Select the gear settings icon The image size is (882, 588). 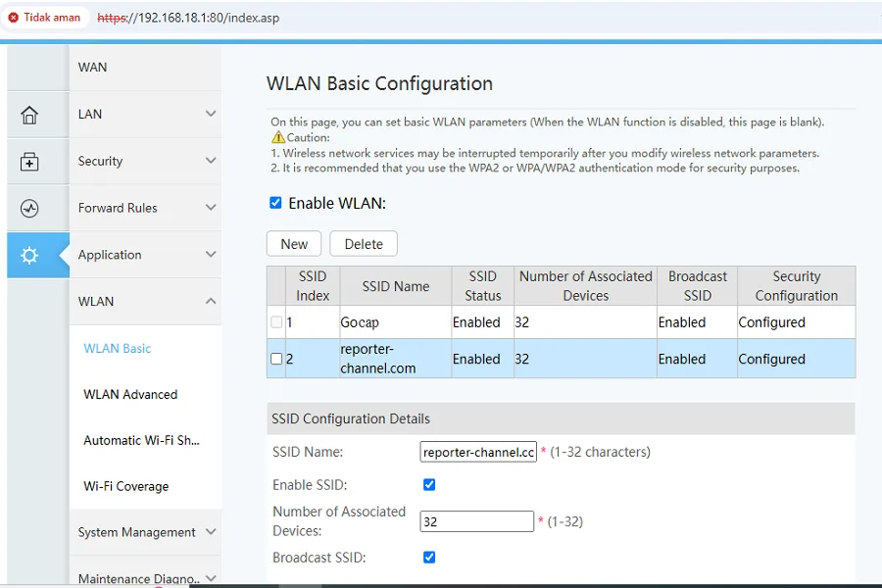29,256
